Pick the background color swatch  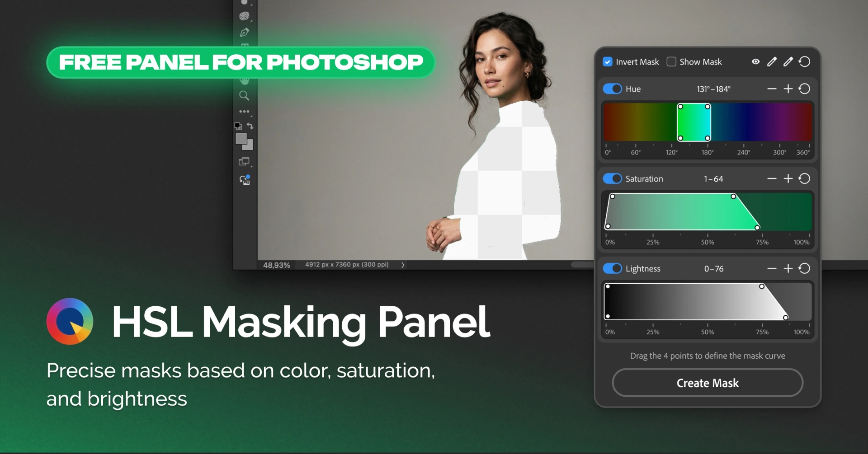tap(249, 146)
